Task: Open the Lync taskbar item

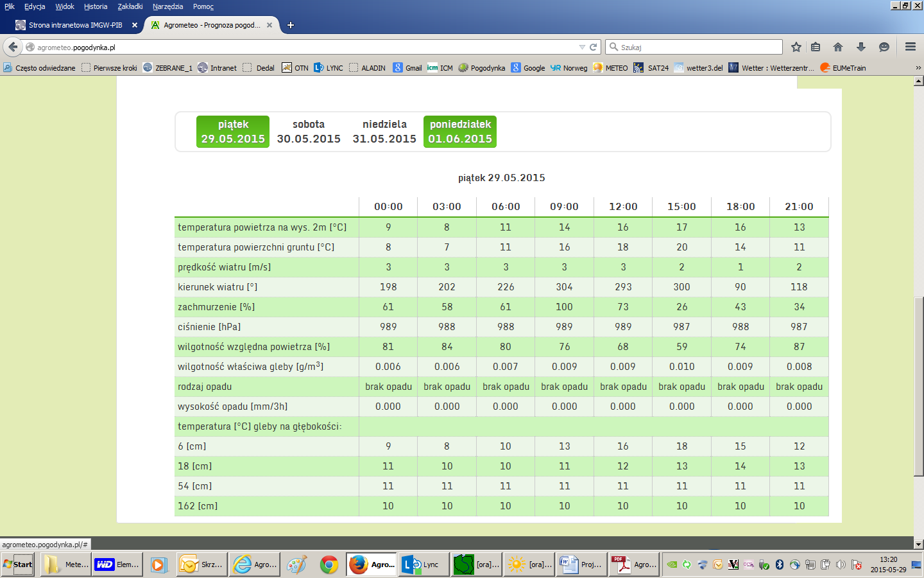Action: [423, 565]
